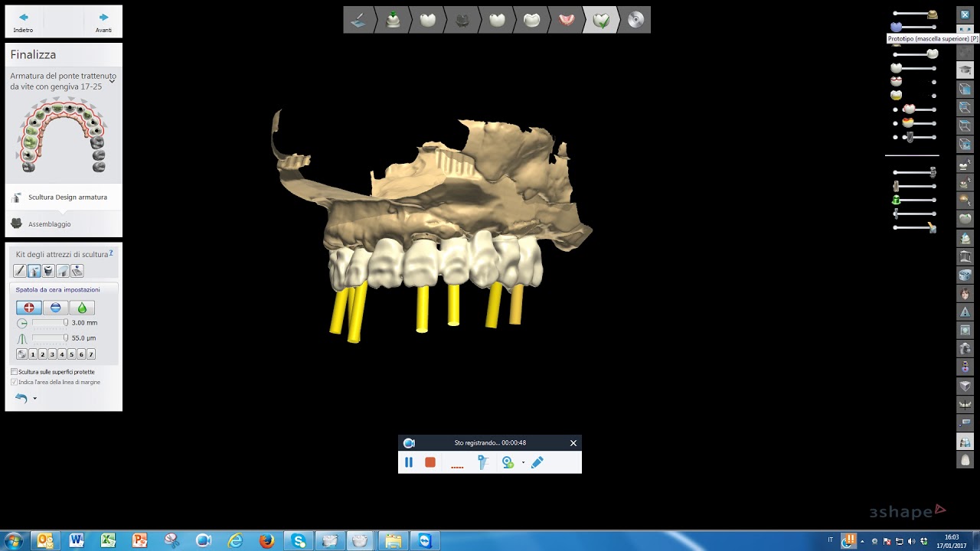Activate the smooth droplet wax mode
Viewport: 980px width, 551px height.
[x=82, y=308]
